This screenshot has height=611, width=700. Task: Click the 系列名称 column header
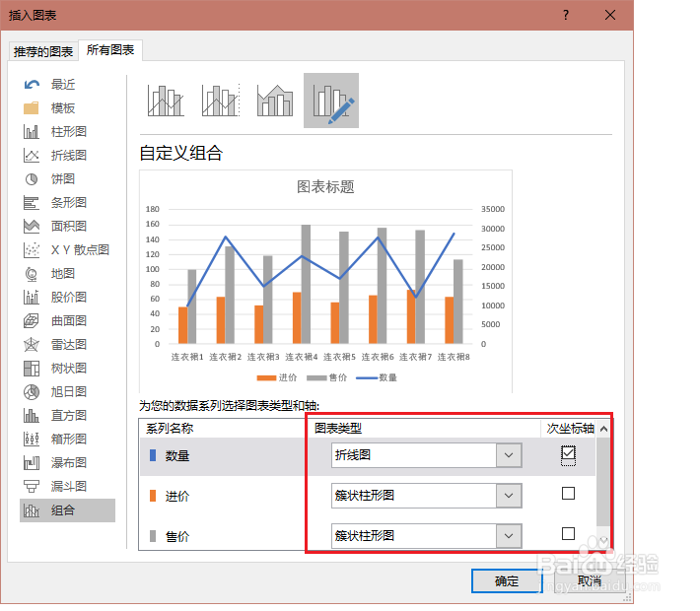170,429
